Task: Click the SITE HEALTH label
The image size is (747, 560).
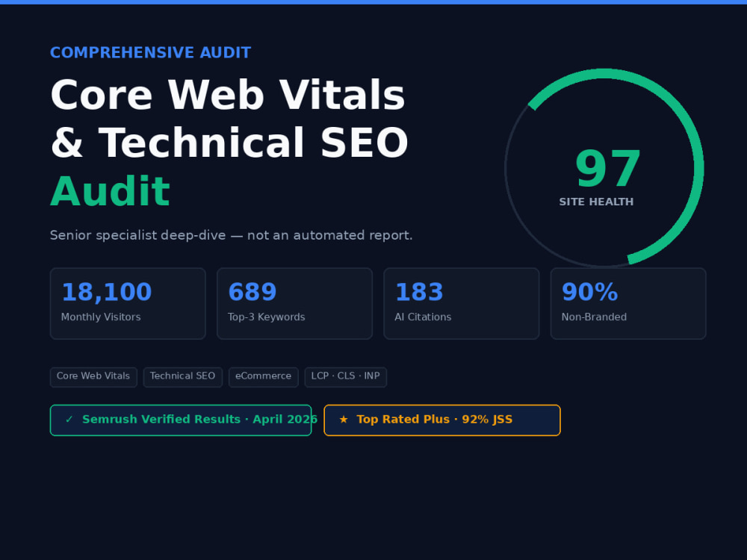Action: 596,202
